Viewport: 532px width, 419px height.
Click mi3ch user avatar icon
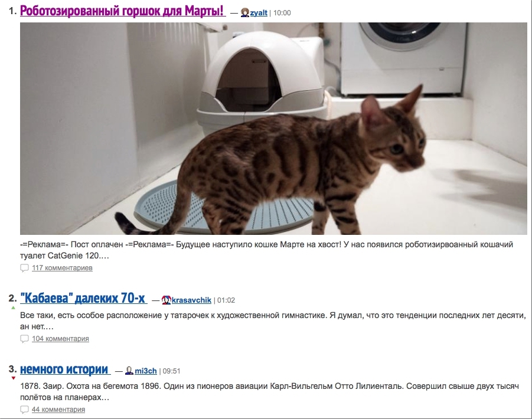click(x=129, y=371)
